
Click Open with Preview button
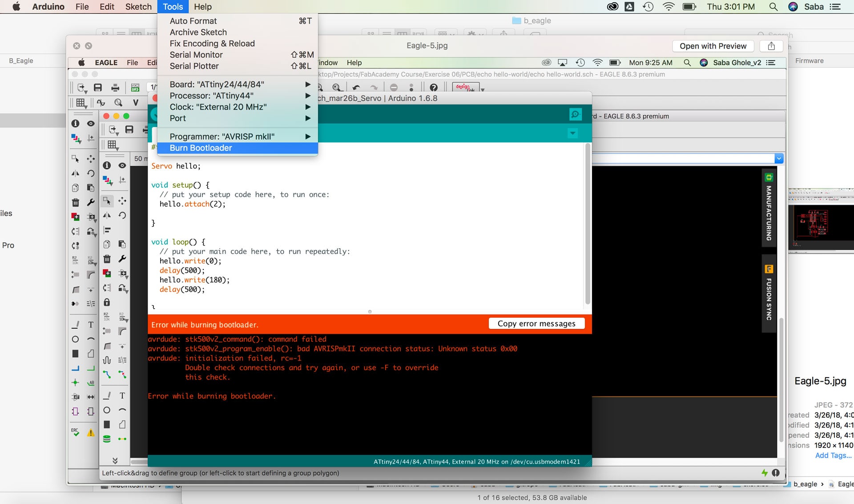713,46
